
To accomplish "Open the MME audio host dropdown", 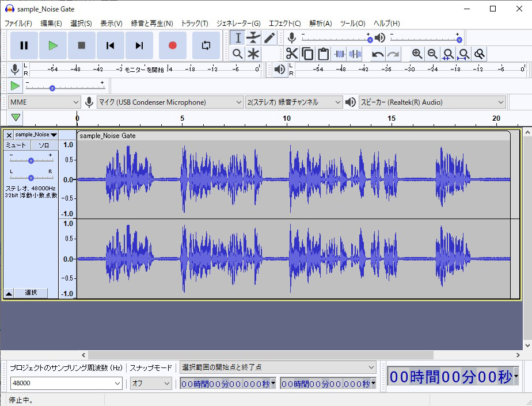I will point(44,102).
